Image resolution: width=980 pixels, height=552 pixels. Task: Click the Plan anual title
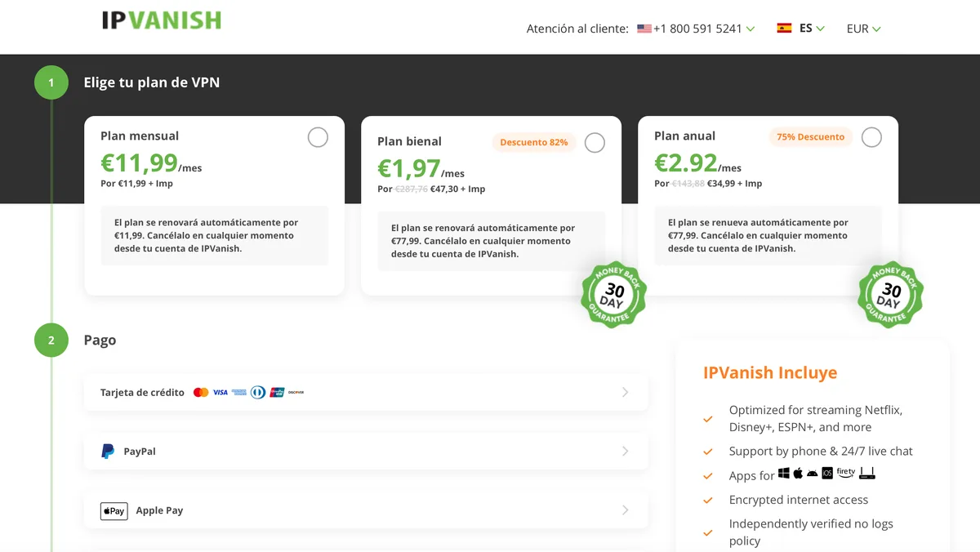tap(684, 136)
